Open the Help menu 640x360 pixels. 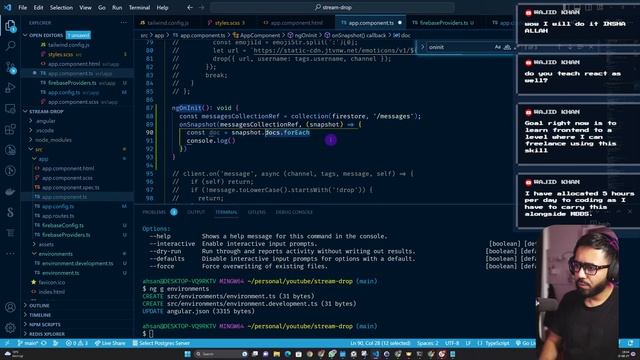tap(162, 7)
